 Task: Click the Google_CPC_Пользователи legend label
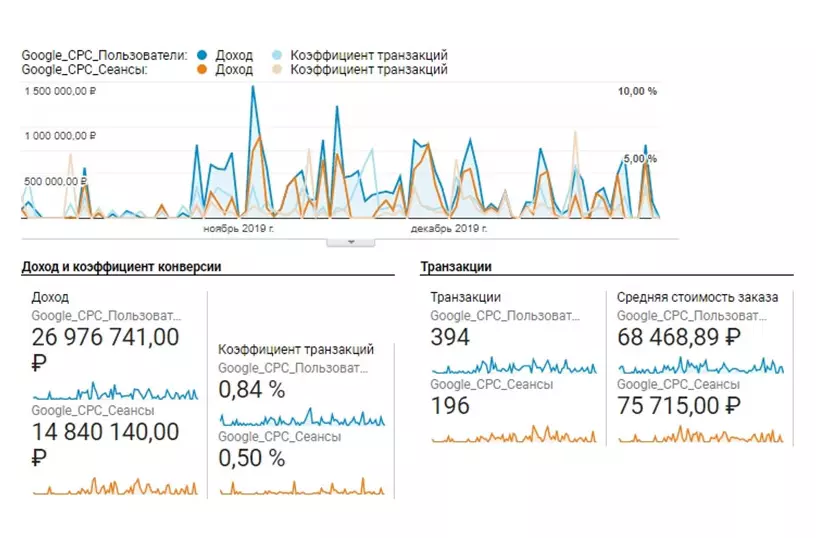click(104, 55)
